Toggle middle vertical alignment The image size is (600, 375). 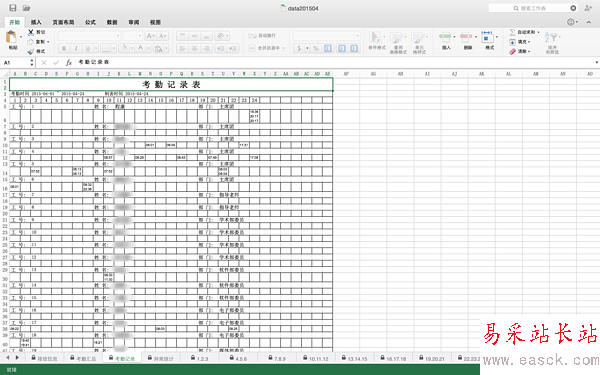(x=194, y=36)
